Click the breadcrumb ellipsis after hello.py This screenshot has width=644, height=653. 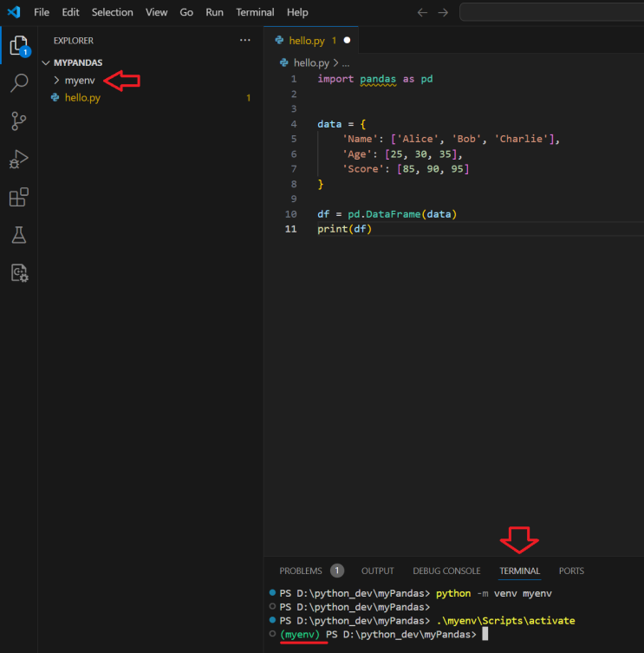point(346,63)
